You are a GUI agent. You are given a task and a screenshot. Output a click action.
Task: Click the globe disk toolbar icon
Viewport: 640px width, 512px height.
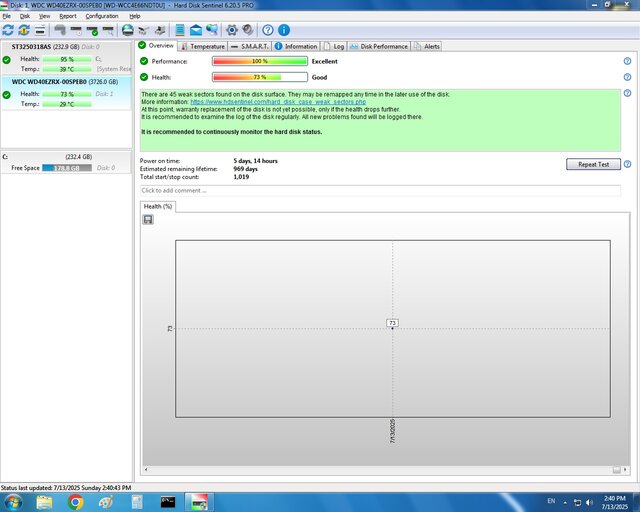pos(128,30)
